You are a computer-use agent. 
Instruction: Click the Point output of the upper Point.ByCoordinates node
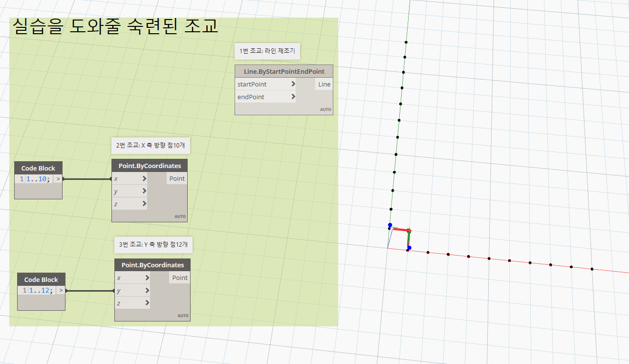pos(177,178)
